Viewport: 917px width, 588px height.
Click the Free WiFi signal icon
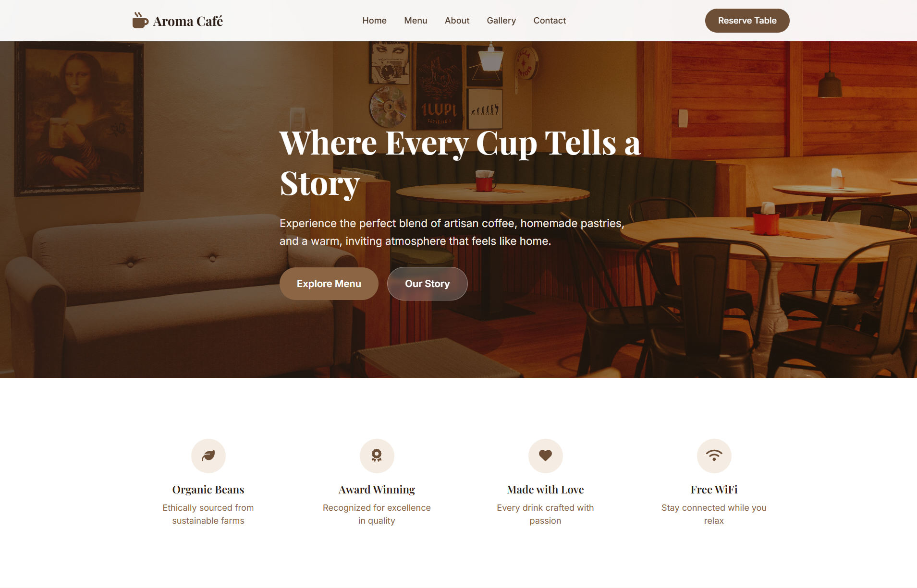tap(714, 456)
